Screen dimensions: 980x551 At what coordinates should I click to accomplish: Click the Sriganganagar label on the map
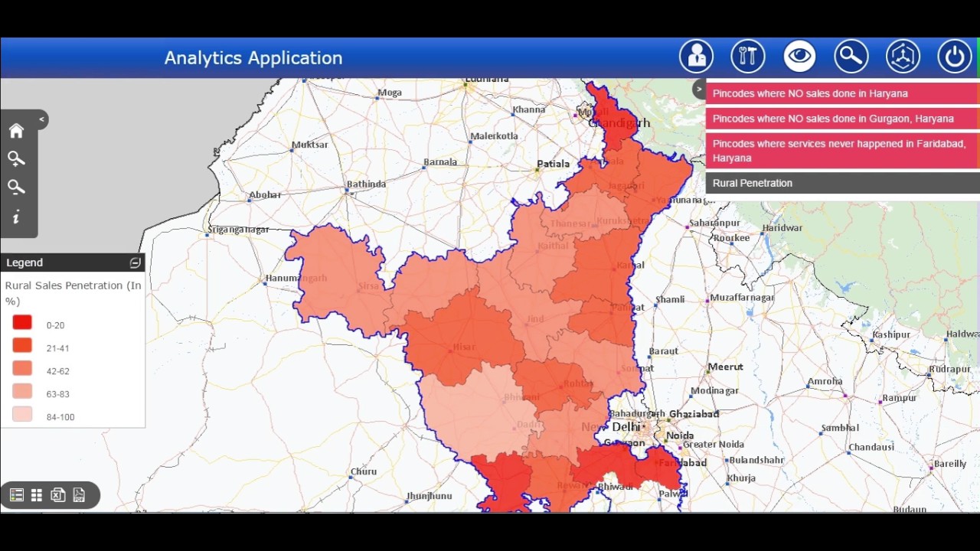click(x=239, y=230)
